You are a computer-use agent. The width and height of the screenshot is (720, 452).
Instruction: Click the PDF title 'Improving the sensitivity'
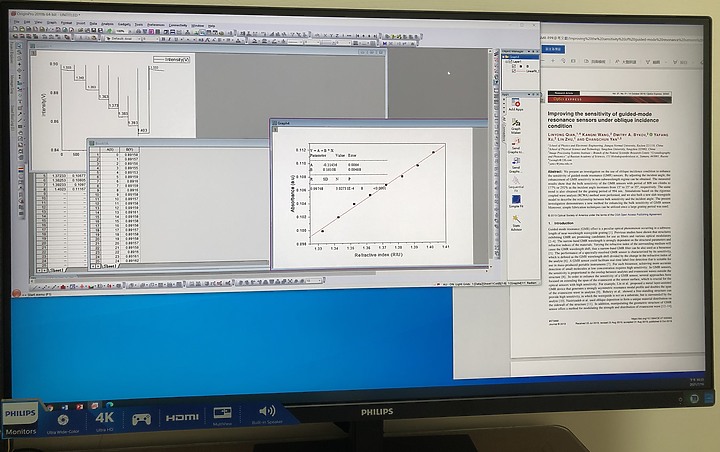click(x=603, y=119)
